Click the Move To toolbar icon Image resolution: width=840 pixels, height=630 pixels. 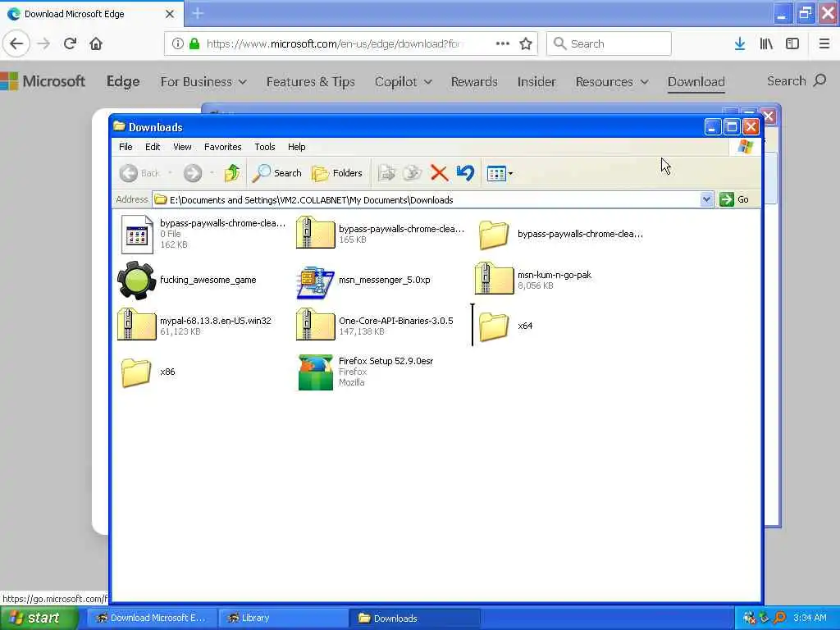click(387, 172)
